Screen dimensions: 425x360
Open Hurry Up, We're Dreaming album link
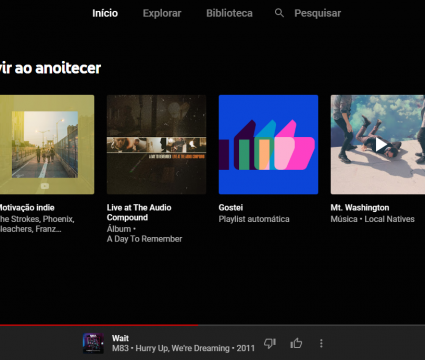182,348
